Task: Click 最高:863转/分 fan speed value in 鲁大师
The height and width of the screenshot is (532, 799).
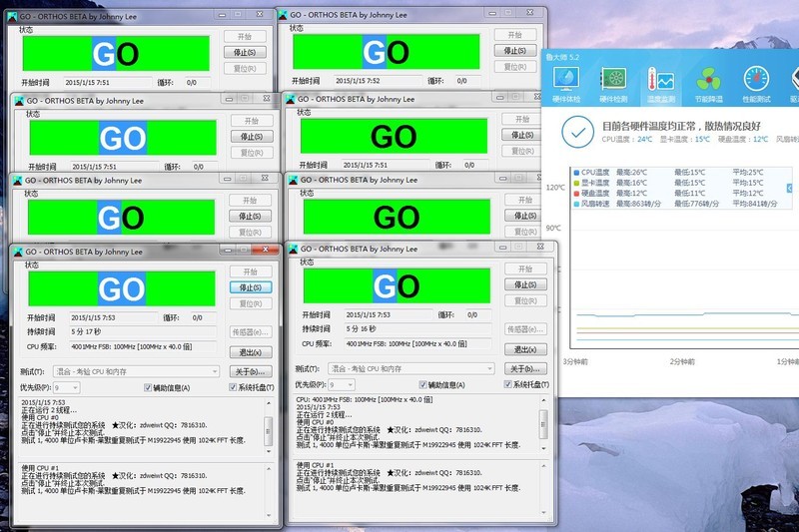Action: [x=638, y=204]
